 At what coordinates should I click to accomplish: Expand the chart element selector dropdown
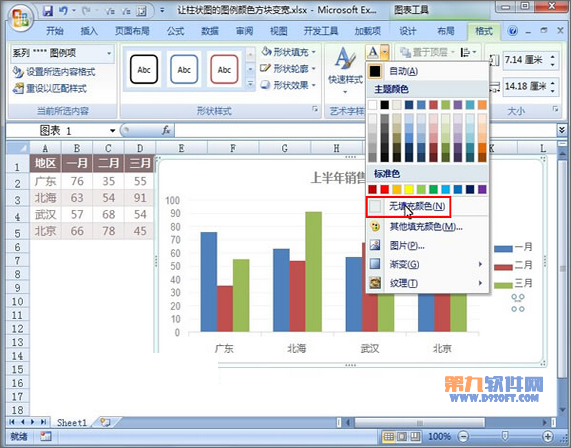[x=109, y=53]
